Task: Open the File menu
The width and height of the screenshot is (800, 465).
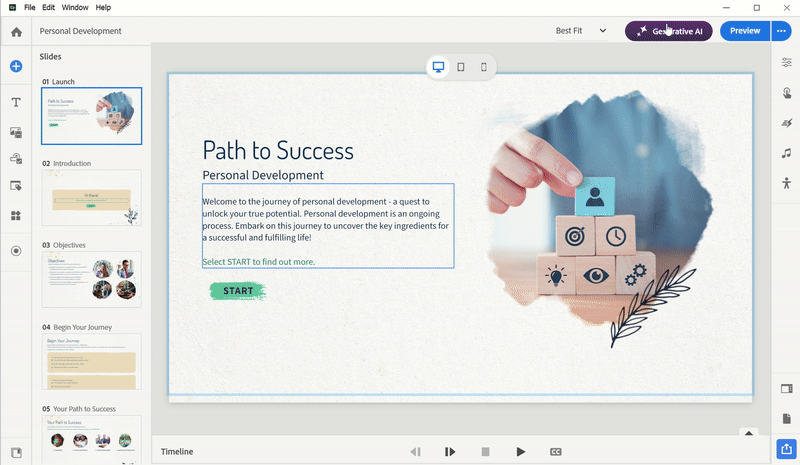Action: [29, 7]
